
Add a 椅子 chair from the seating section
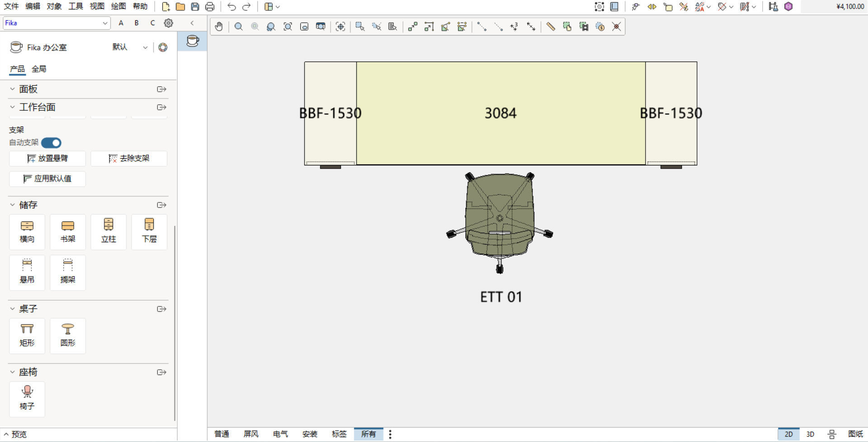[27, 399]
